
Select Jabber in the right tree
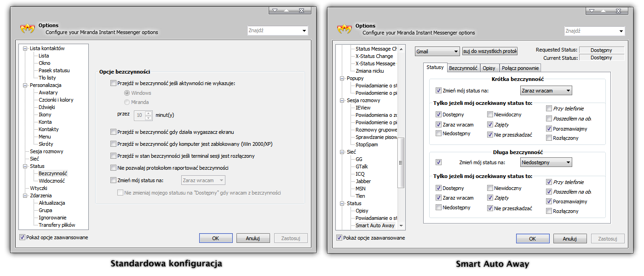point(363,181)
